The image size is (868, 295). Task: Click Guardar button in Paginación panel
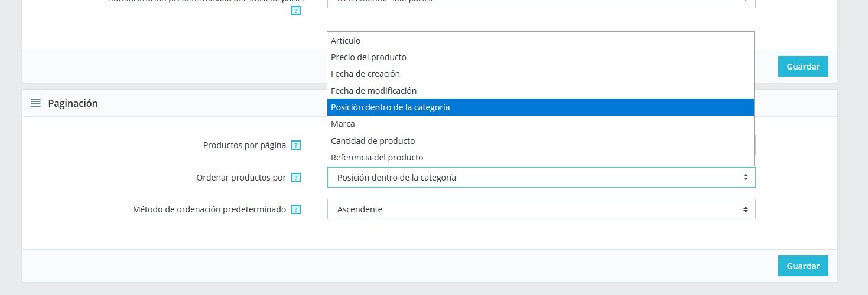(802, 265)
